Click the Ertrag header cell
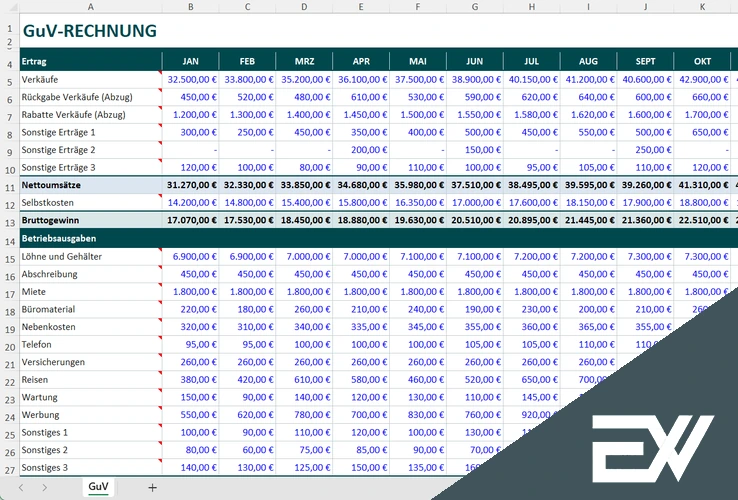738x500 pixels. [91, 61]
